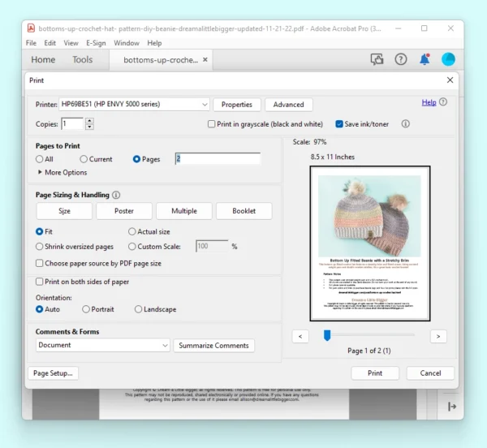Image resolution: width=487 pixels, height=448 pixels.
Task: Open the View menu
Action: pyautogui.click(x=71, y=43)
